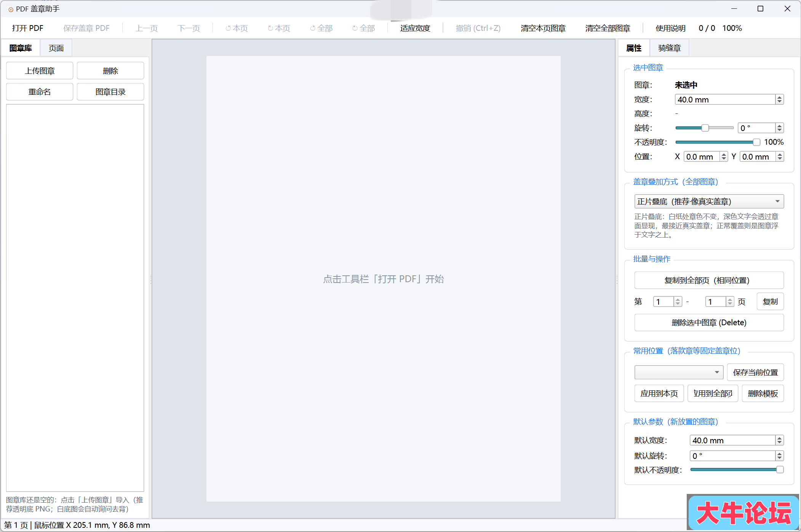The image size is (801, 532).
Task: Switch to the 骑缝章 tab
Action: click(669, 48)
